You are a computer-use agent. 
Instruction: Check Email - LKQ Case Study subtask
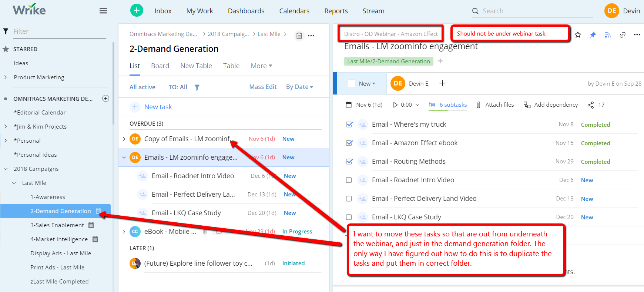coord(349,217)
